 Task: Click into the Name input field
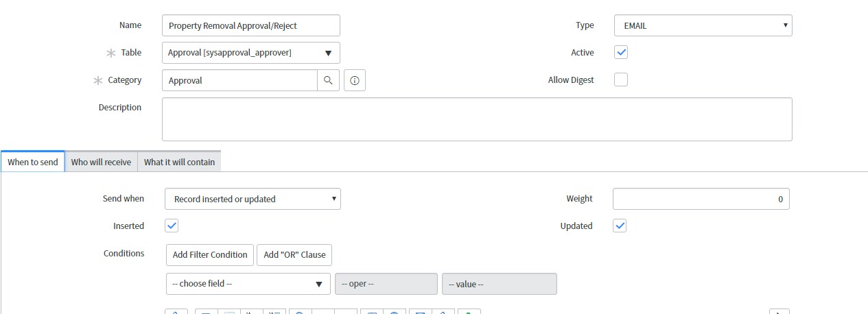pyautogui.click(x=251, y=25)
